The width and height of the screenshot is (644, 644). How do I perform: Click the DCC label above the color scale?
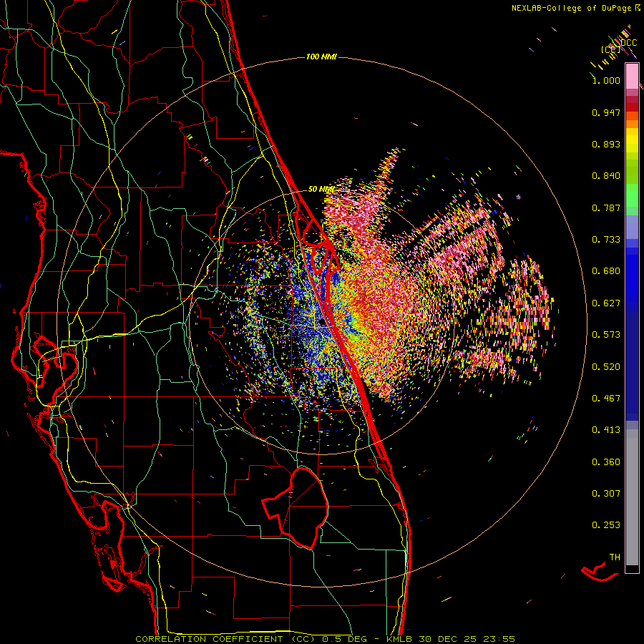point(629,43)
